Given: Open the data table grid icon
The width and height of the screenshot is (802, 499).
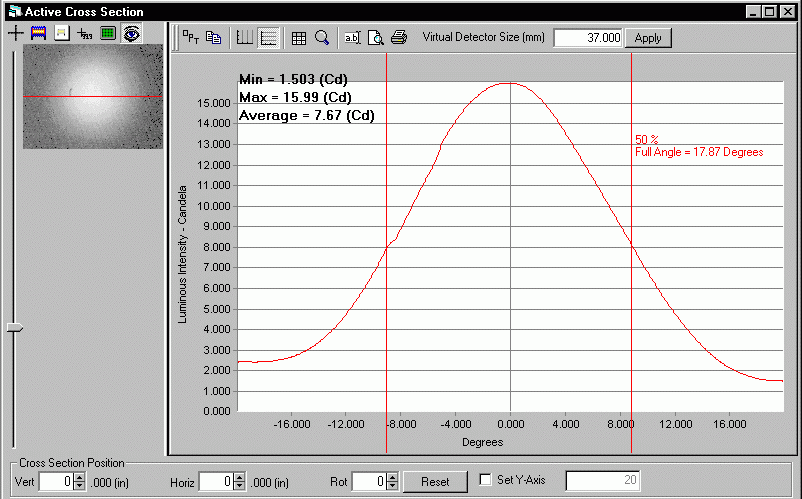Looking at the screenshot, I should click(299, 38).
